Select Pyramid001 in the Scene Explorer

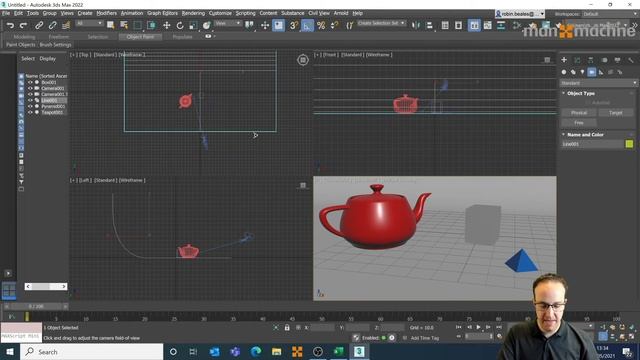pos(53,106)
